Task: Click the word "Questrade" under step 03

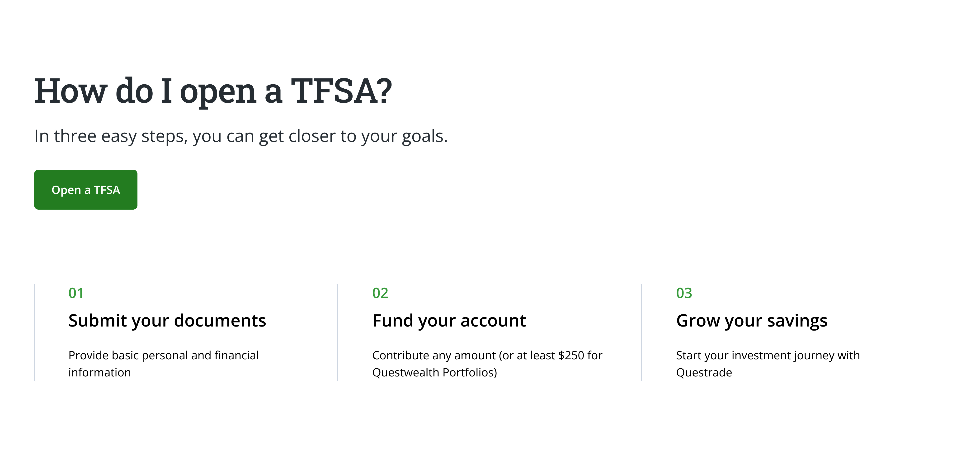Action: (x=704, y=372)
